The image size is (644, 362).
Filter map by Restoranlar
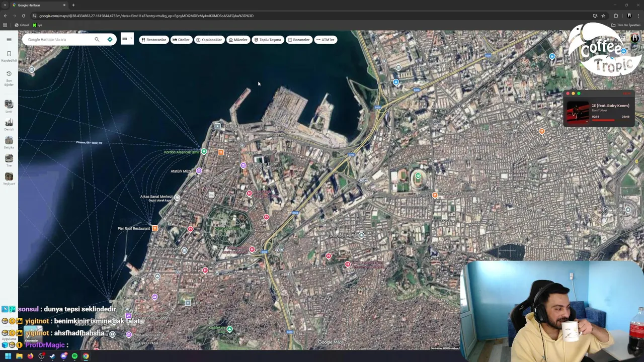click(x=154, y=40)
